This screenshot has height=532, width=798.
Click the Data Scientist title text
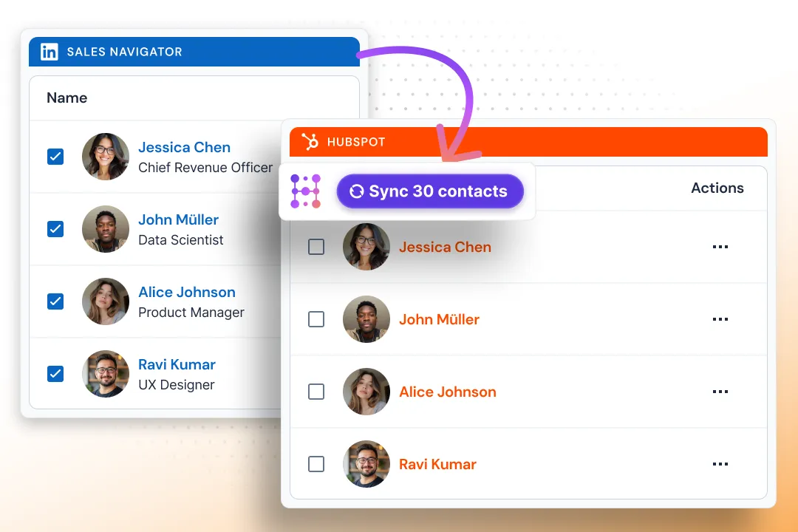[181, 240]
